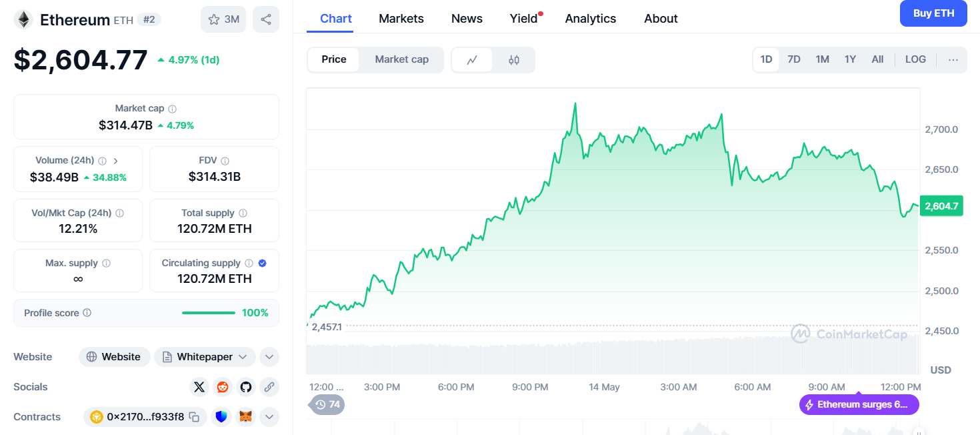Screen dimensions: 980x435
Task: Click Market cap info icon
Action: click(x=172, y=108)
